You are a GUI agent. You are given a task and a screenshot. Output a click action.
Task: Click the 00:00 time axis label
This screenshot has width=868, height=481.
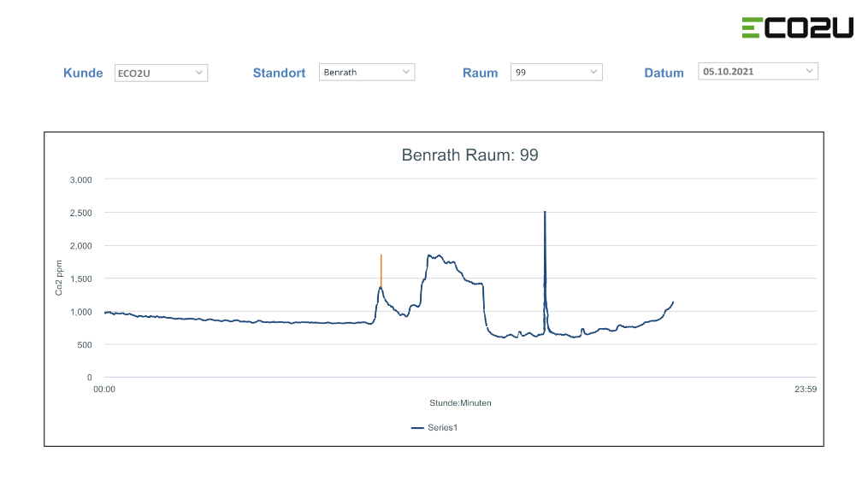click(x=104, y=389)
